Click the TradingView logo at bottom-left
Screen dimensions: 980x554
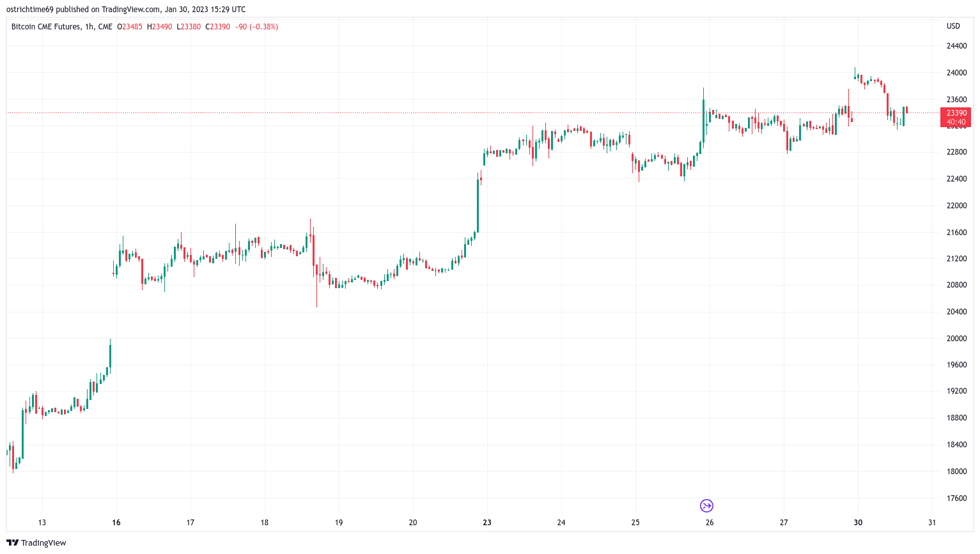36,542
